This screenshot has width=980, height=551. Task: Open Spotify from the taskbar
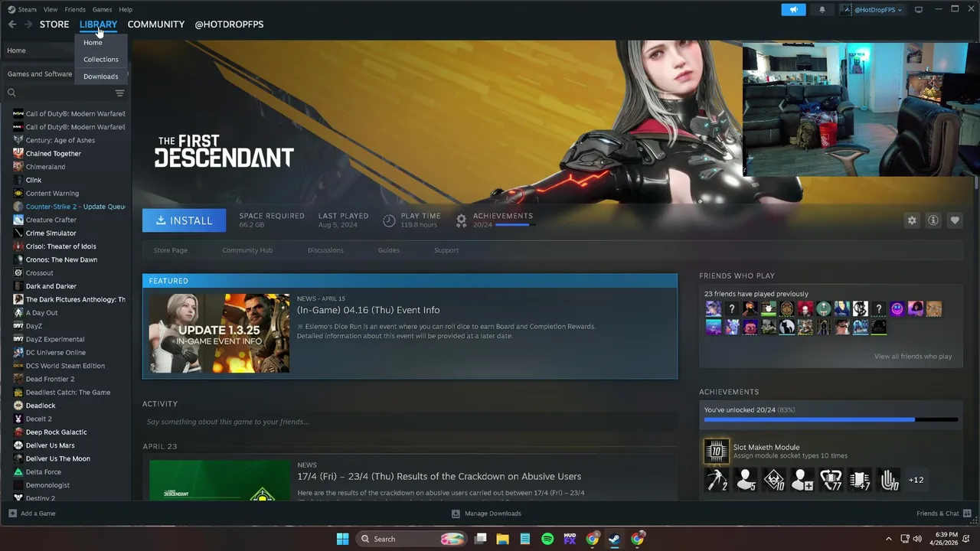547,539
